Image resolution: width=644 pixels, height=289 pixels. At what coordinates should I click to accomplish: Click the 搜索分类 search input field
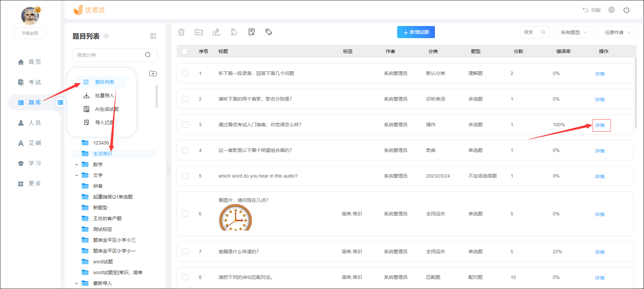tap(110, 55)
